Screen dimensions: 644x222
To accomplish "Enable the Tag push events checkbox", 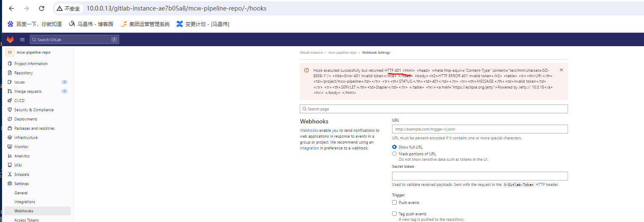I will tap(394, 214).
